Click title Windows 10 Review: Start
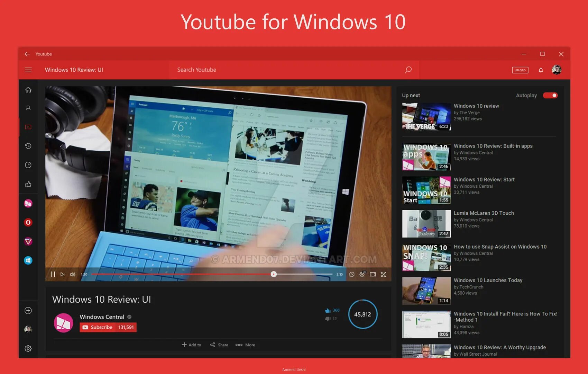 coord(484,179)
